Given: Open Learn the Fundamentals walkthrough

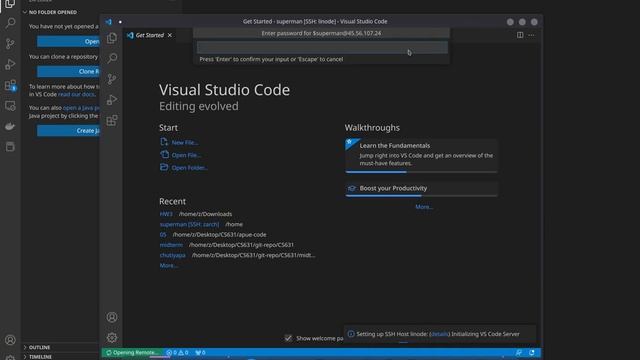Looking at the screenshot, I should pyautogui.click(x=421, y=155).
